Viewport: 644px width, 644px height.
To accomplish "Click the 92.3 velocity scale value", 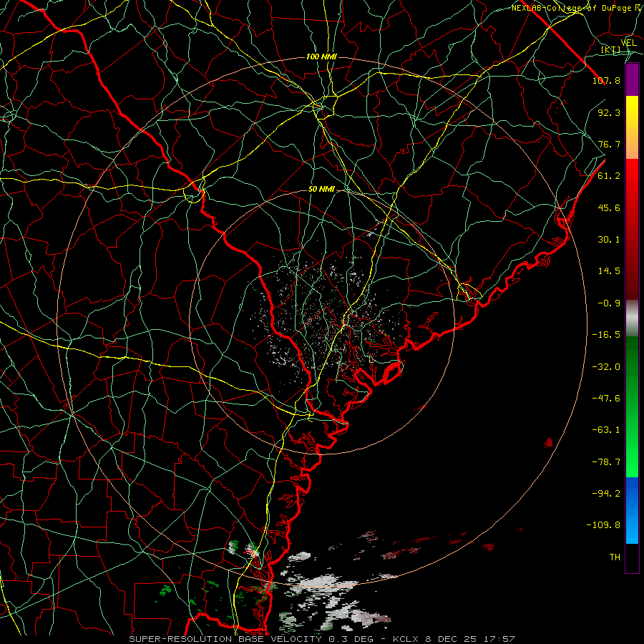I will click(x=609, y=112).
